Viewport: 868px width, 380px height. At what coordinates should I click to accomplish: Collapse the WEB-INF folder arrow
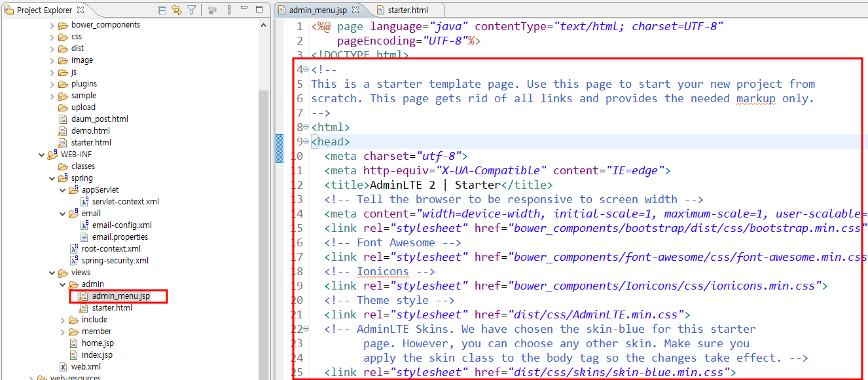42,154
